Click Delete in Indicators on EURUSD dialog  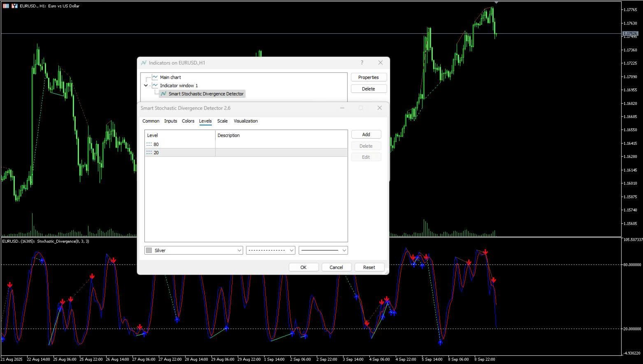(x=368, y=89)
